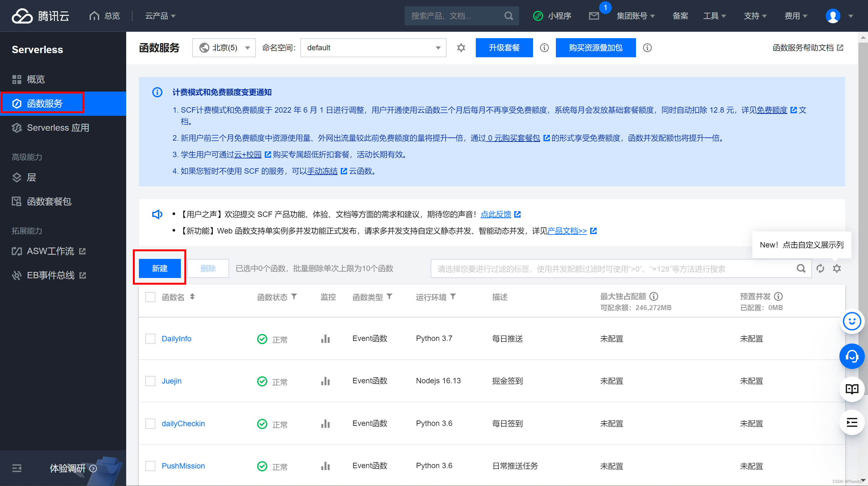Open 体验调研 at sidebar bottom

pyautogui.click(x=73, y=468)
